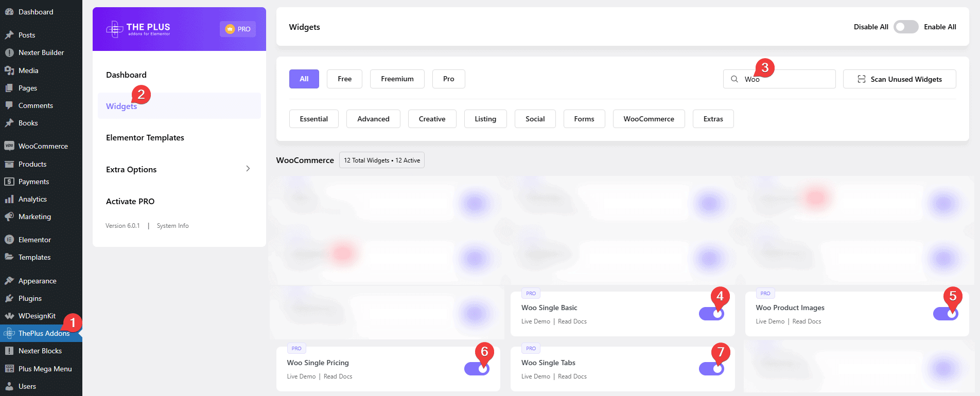Select the Freemium filter tab
This screenshot has width=980, height=396.
397,79
